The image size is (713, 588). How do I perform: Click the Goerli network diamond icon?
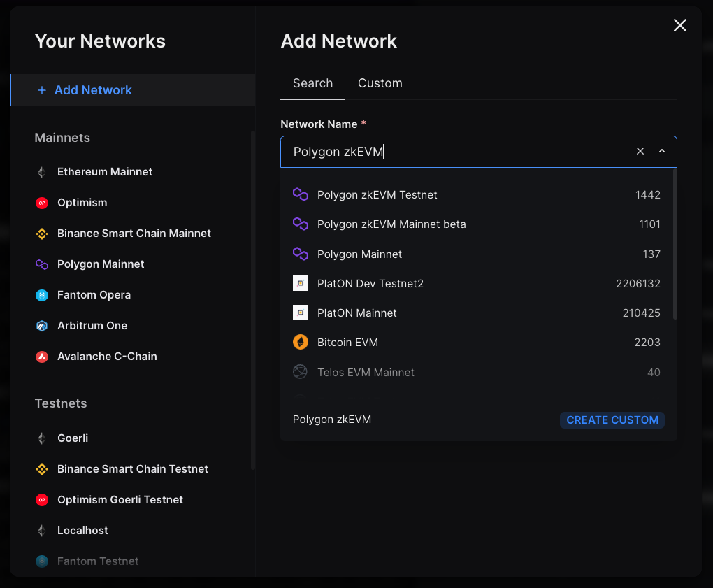pyautogui.click(x=42, y=438)
